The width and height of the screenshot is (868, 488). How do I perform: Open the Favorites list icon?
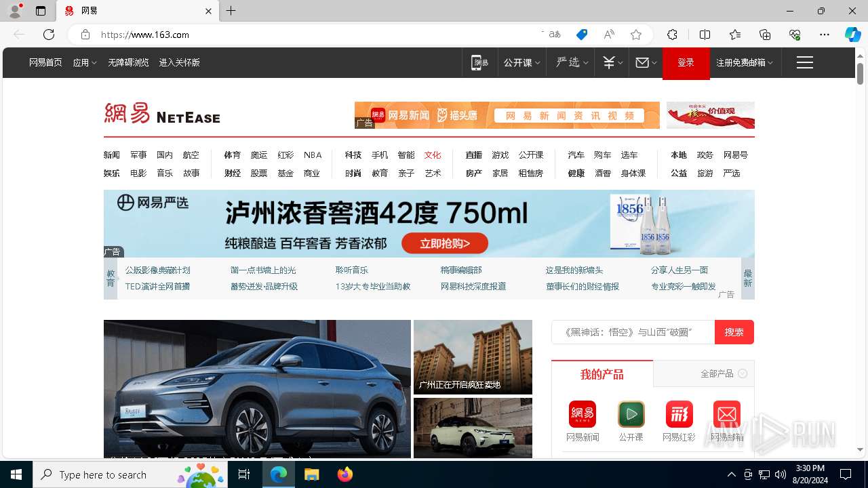tap(735, 35)
